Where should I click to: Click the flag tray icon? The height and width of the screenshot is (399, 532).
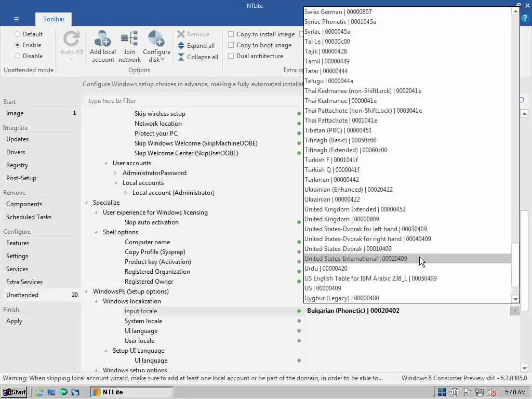tap(467, 392)
